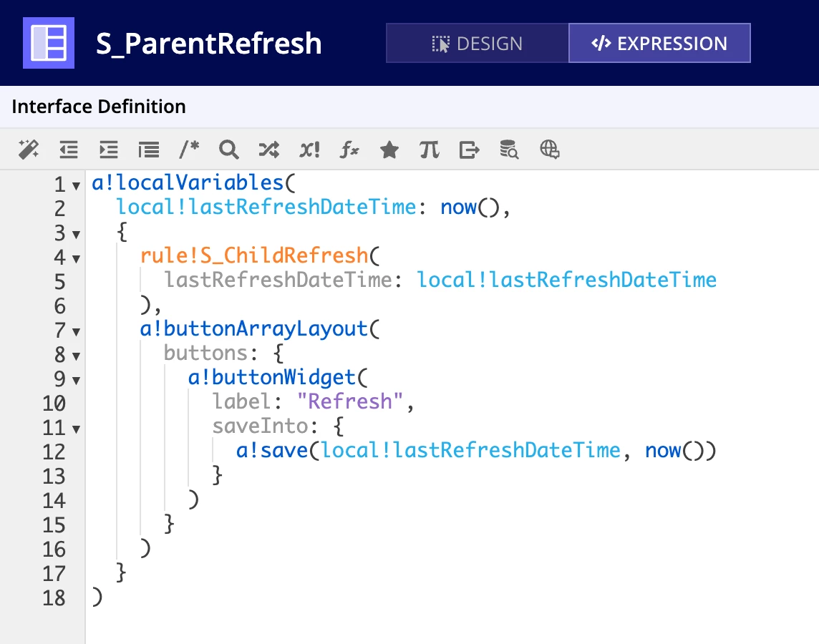Image resolution: width=819 pixels, height=644 pixels.
Task: Click saveInto parameter on line 11
Action: coord(260,426)
